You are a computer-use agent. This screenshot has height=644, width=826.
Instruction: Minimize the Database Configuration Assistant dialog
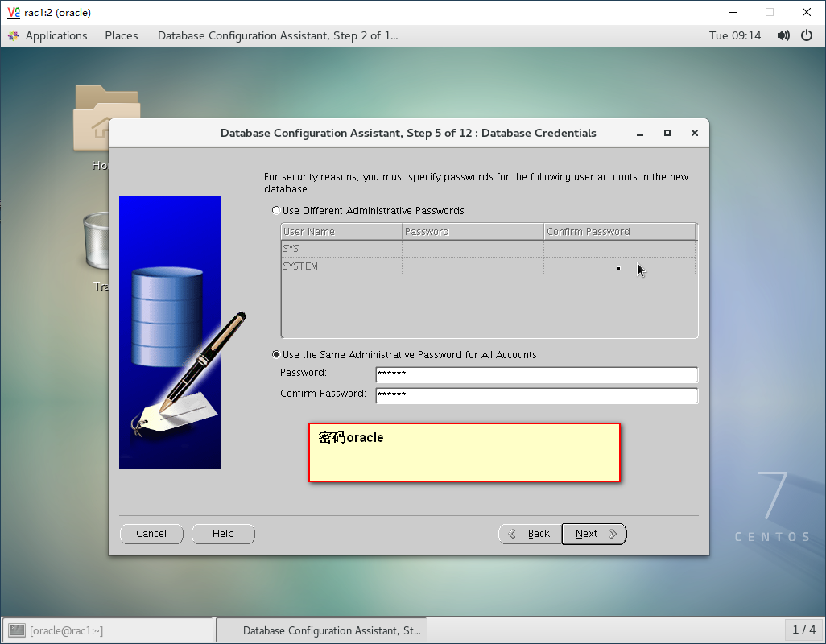pos(640,133)
